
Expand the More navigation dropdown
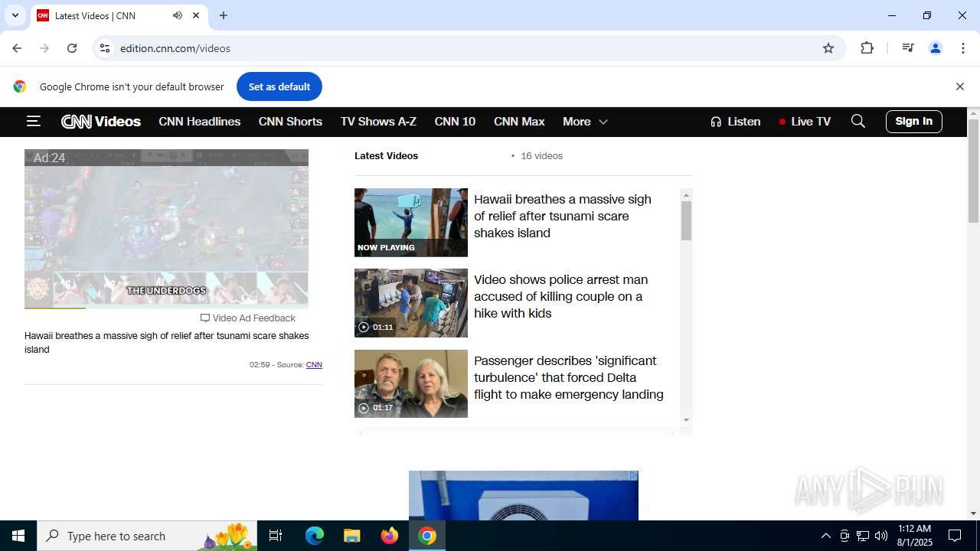pos(585,122)
